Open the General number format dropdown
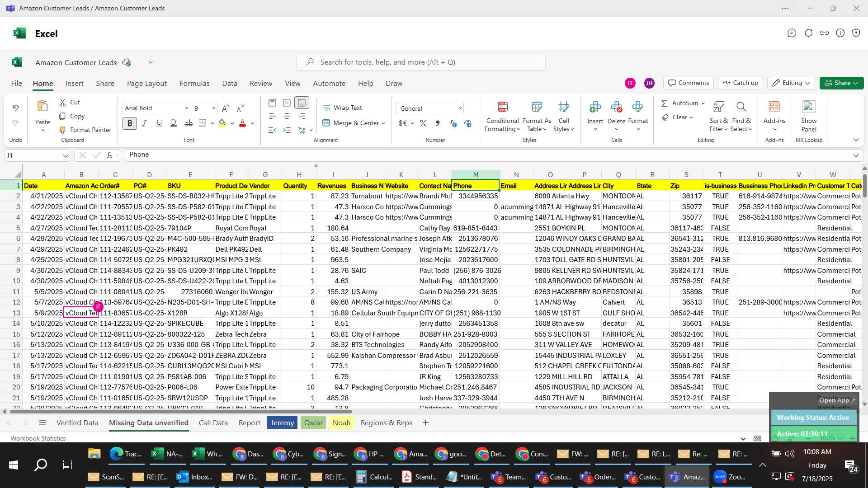Image resolution: width=868 pixels, height=488 pixels. point(460,108)
